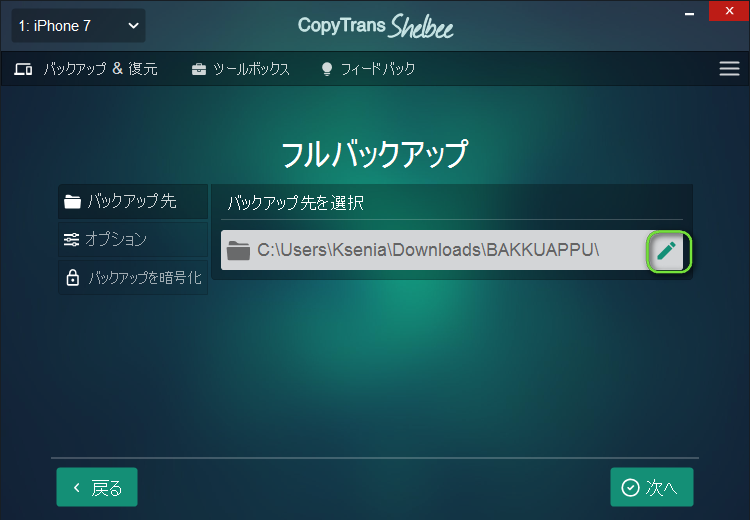
Task: Click the pencil edit icon for backup path
Action: 668,251
